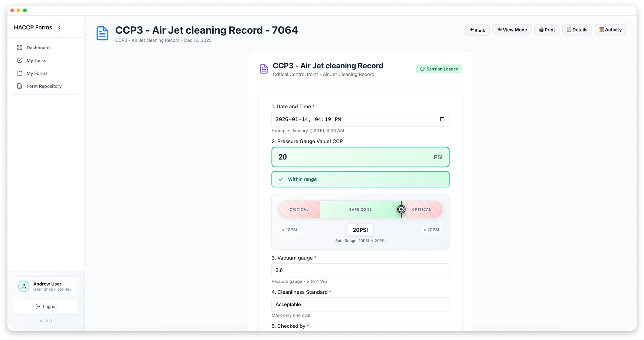Viewport: 644px width, 340px height.
Task: Click the Vacuum gauge input field
Action: click(x=360, y=270)
